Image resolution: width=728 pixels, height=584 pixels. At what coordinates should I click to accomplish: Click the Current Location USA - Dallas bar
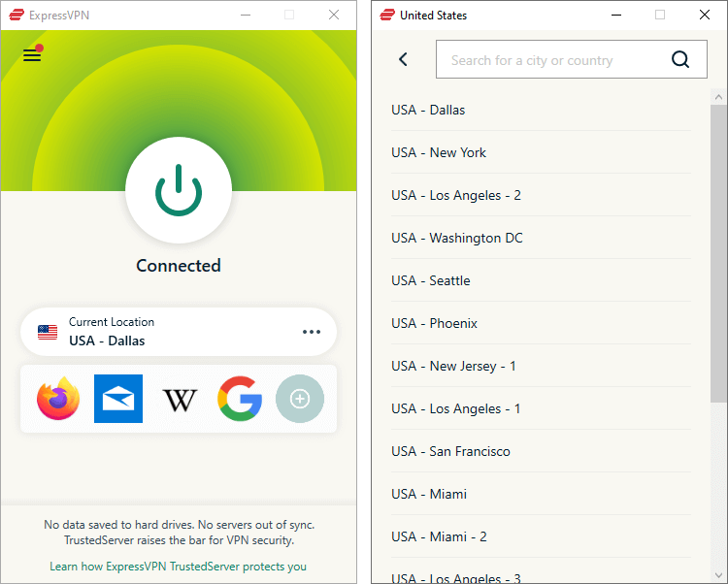click(179, 332)
